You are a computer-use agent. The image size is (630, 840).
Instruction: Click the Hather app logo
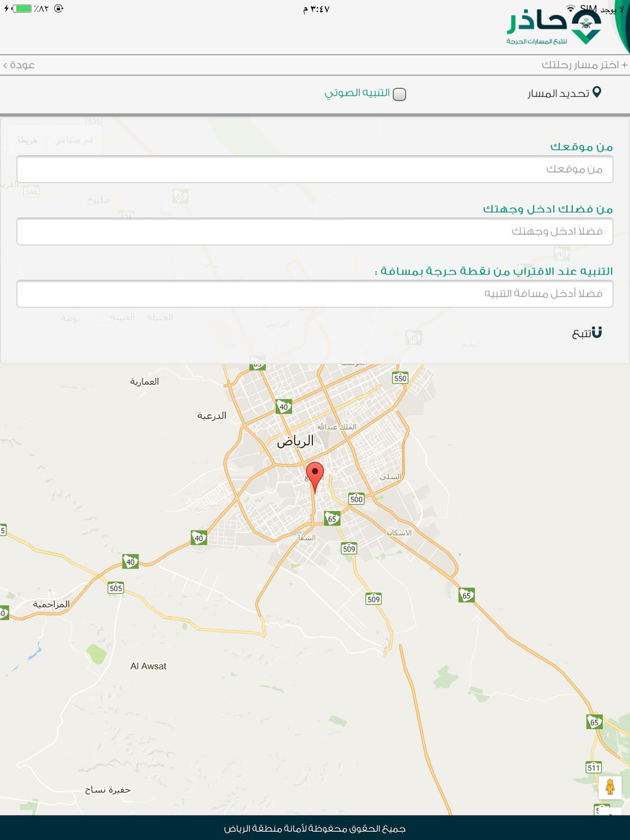(554, 28)
